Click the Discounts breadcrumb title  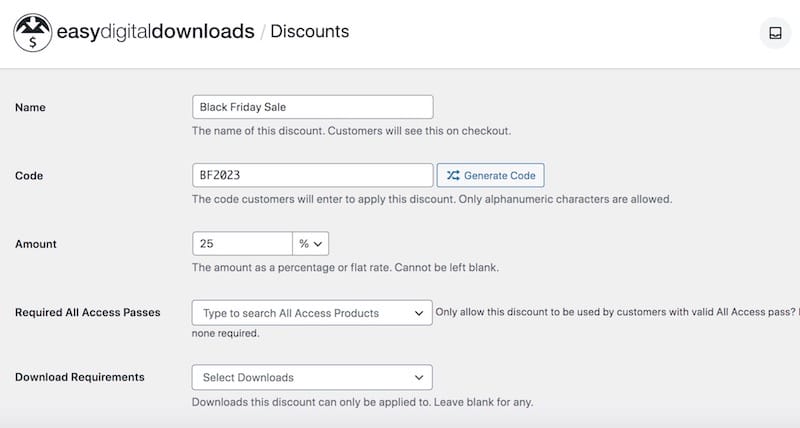click(x=310, y=31)
